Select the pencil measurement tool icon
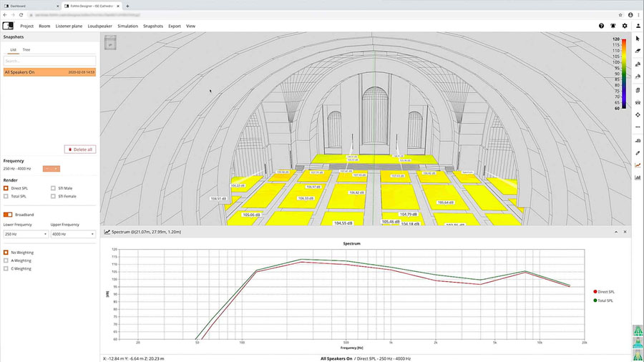Screen dimensions: 644x362 [x=638, y=153]
